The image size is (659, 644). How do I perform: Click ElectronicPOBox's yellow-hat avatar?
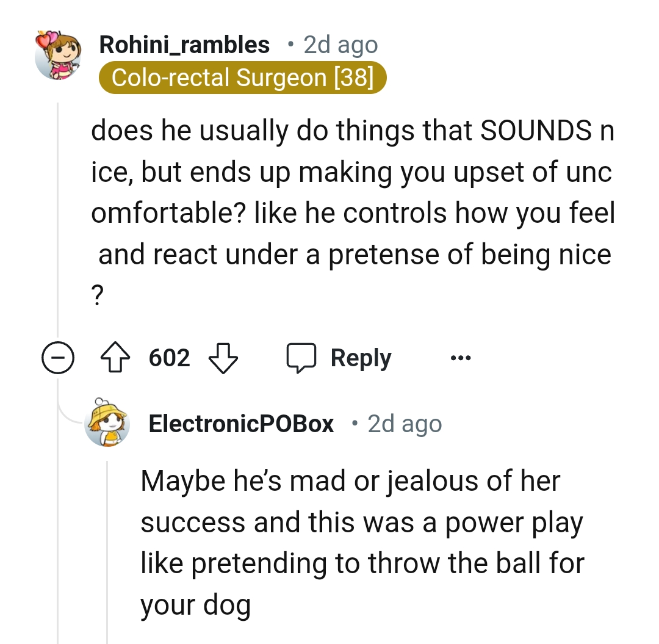click(x=107, y=424)
